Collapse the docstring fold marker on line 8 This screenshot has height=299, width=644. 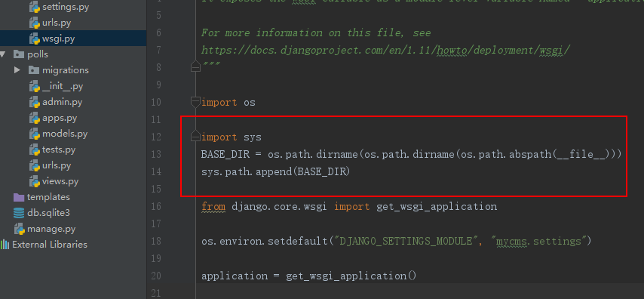click(x=196, y=66)
